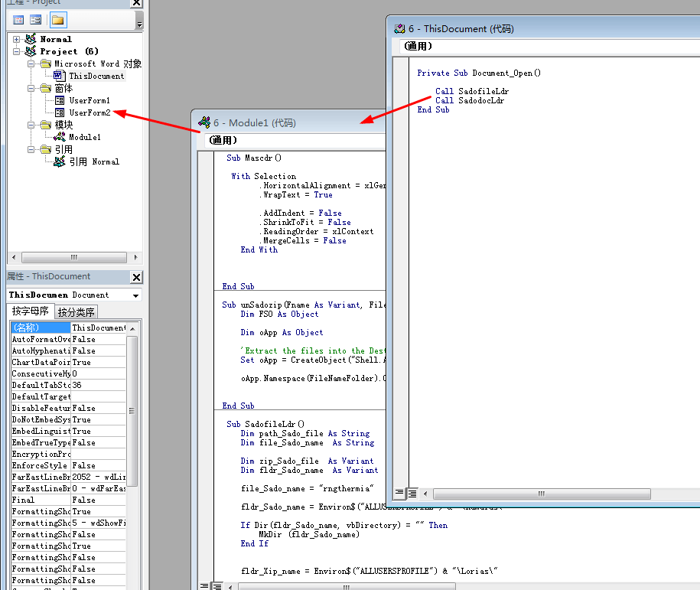Click the 引用 Normal reference icon
Viewport: 700px width, 590px height.
pos(60,161)
